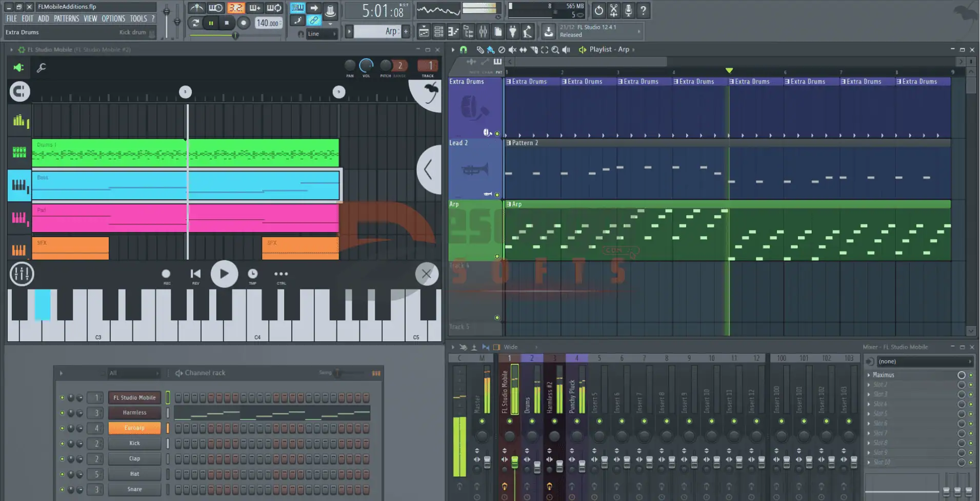Click the mixer faders icon in FL Studio Mobile
This screenshot has height=501, width=980.
[x=22, y=274]
